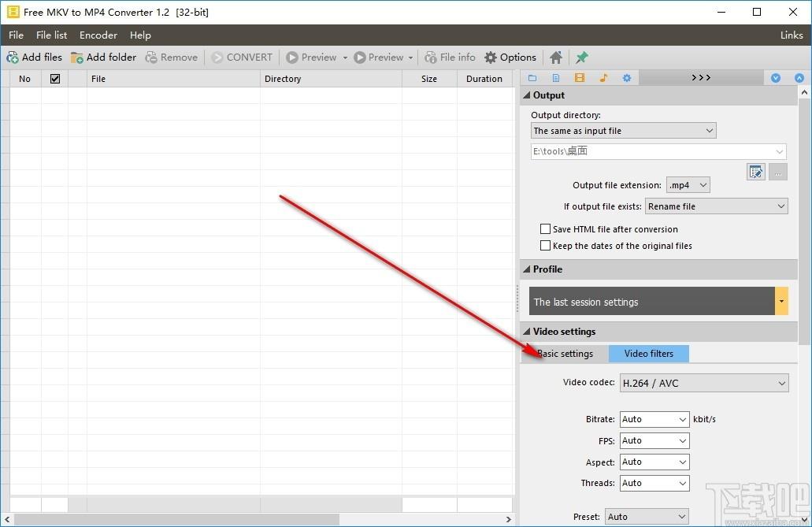Click the green pin icon
The width and height of the screenshot is (812, 527).
click(582, 58)
